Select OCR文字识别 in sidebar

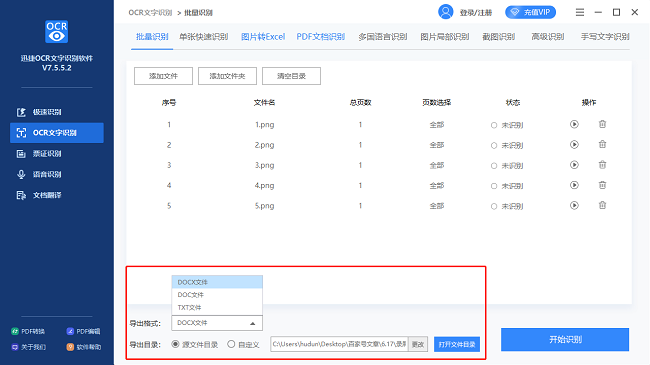pos(57,133)
